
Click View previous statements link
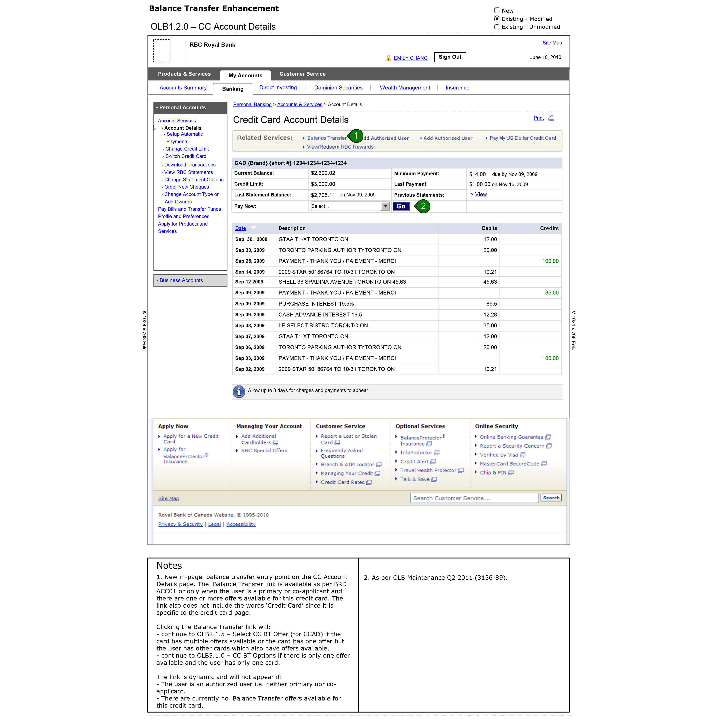(x=481, y=195)
